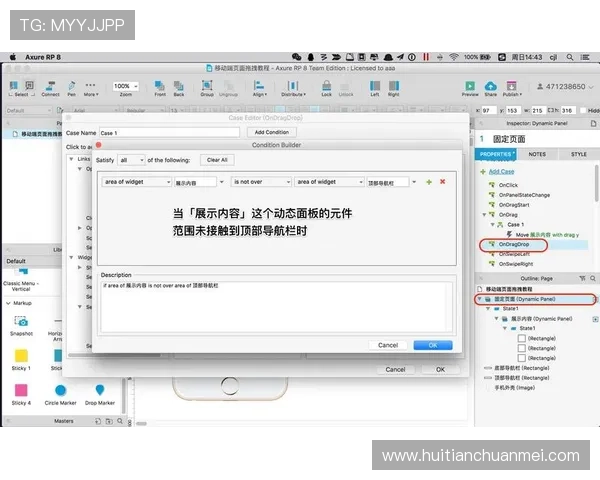Select the Drop Marker widget
Screen dimensions: 600x480
click(99, 394)
